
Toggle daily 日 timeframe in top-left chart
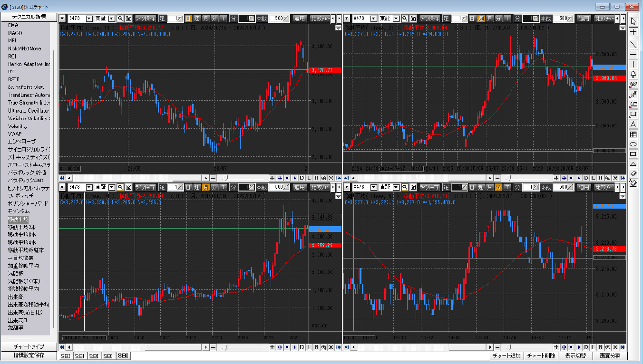(x=188, y=19)
